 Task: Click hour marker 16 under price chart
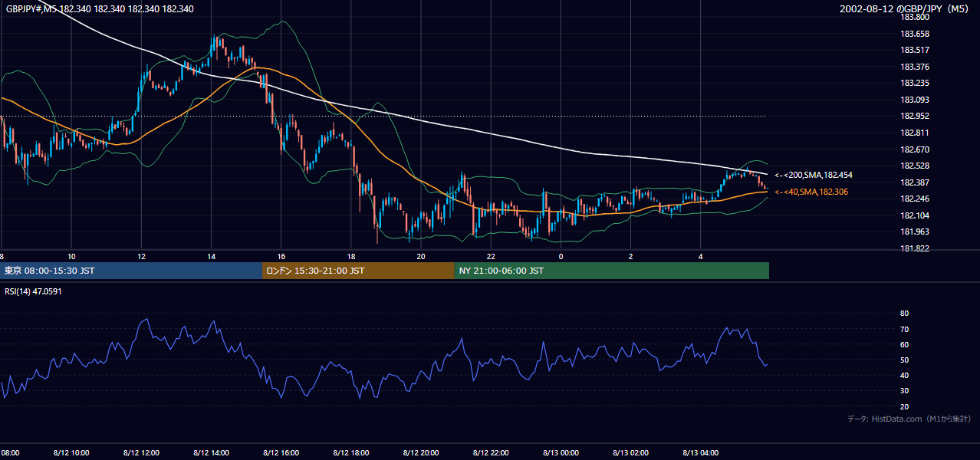281,256
